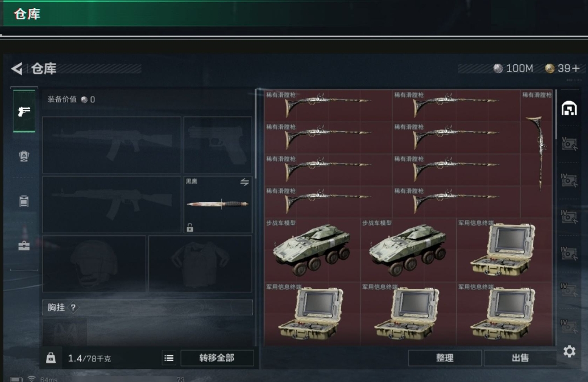The image size is (588, 382).
Task: Swap the 黑鹰 knife with swap arrows
Action: point(245,182)
